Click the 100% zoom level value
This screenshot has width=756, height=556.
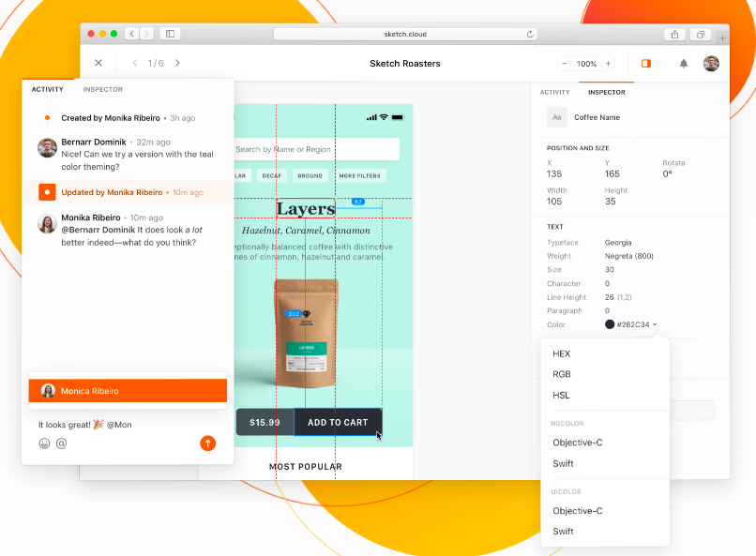pyautogui.click(x=586, y=64)
